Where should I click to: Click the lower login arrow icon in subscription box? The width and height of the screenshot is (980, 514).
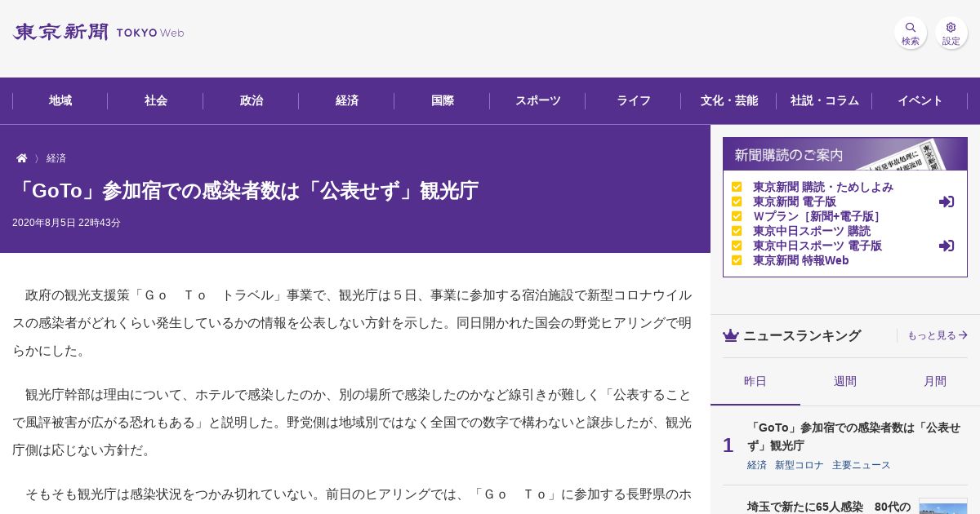[x=947, y=246]
